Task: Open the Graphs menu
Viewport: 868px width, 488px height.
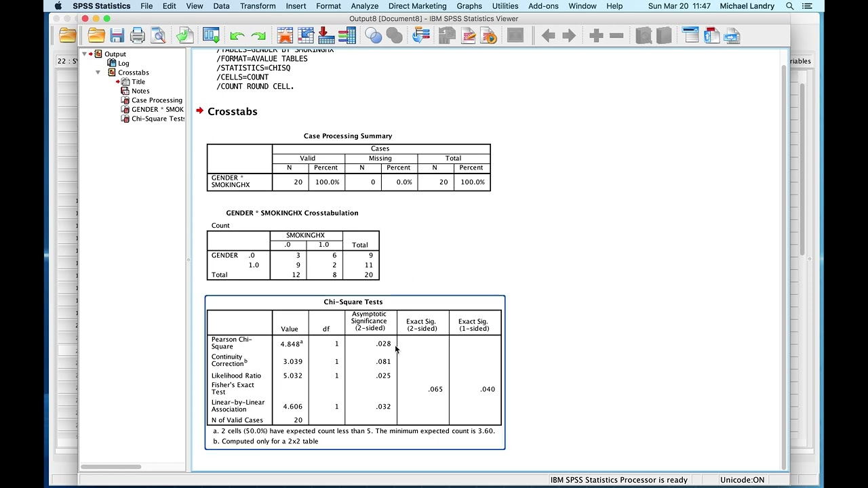Action: click(x=469, y=6)
